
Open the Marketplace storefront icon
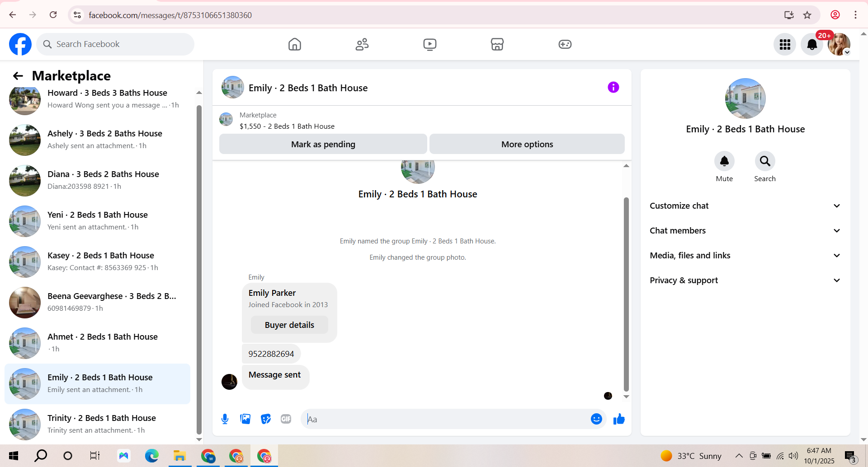pyautogui.click(x=497, y=44)
